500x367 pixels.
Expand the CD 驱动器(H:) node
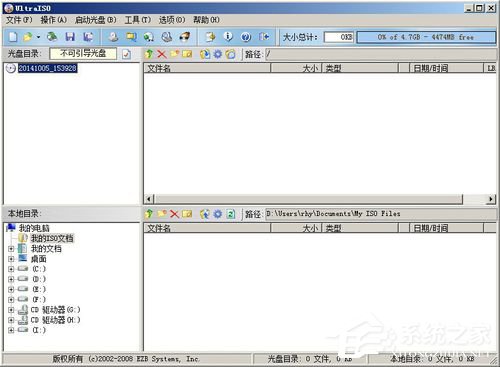click(x=11, y=320)
